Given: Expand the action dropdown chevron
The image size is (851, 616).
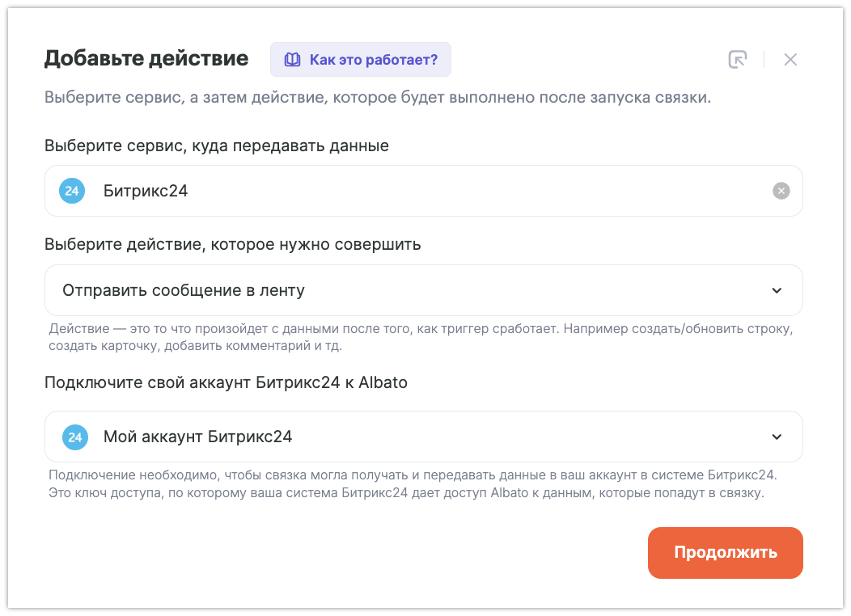Looking at the screenshot, I should (x=777, y=290).
